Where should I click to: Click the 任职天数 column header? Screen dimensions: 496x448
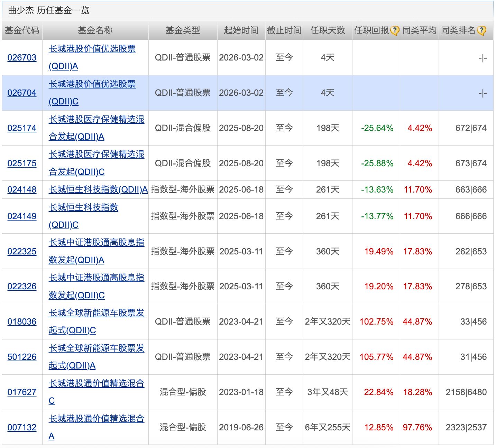pos(328,30)
